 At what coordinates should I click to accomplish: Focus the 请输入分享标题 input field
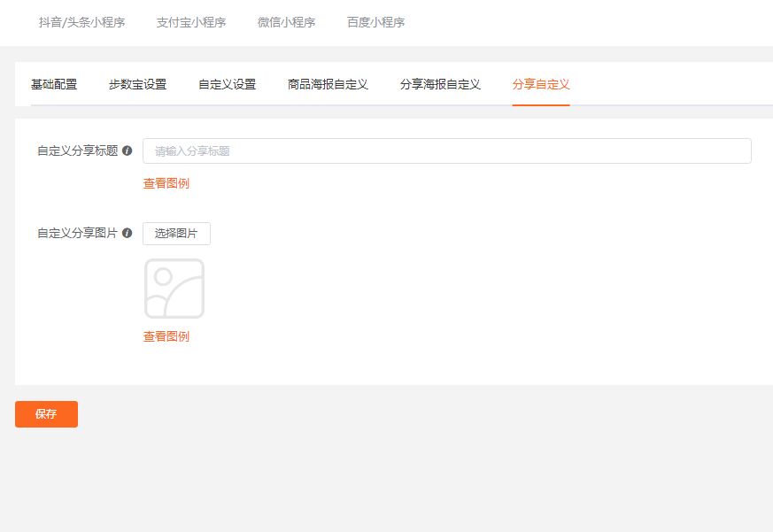point(446,150)
